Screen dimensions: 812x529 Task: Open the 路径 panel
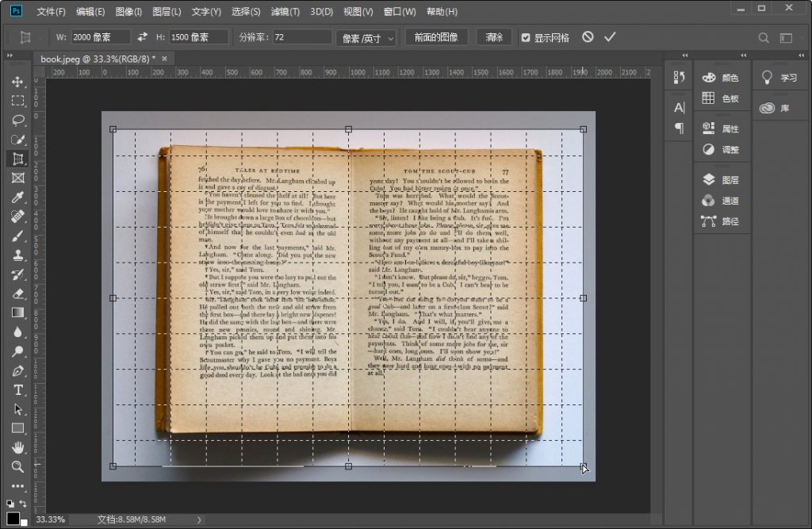pyautogui.click(x=721, y=221)
